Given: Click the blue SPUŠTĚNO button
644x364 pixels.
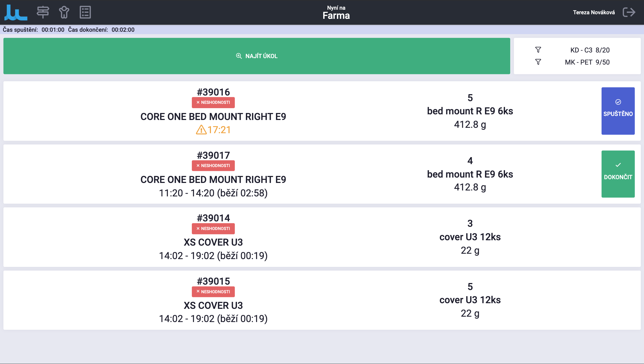Looking at the screenshot, I should [618, 111].
